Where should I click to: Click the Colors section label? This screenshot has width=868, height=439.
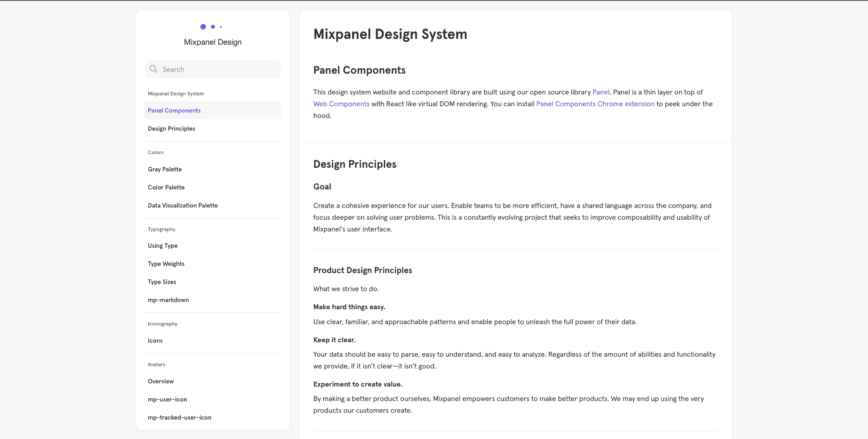(156, 152)
